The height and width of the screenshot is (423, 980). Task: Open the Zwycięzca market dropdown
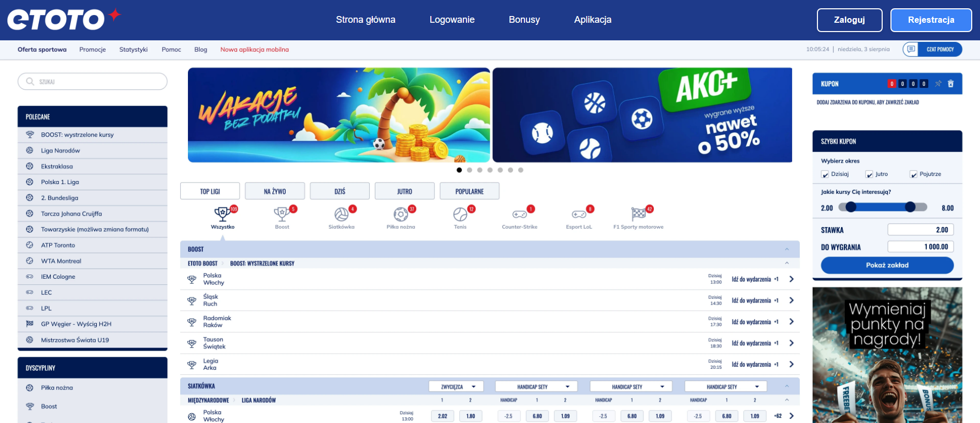tap(456, 386)
